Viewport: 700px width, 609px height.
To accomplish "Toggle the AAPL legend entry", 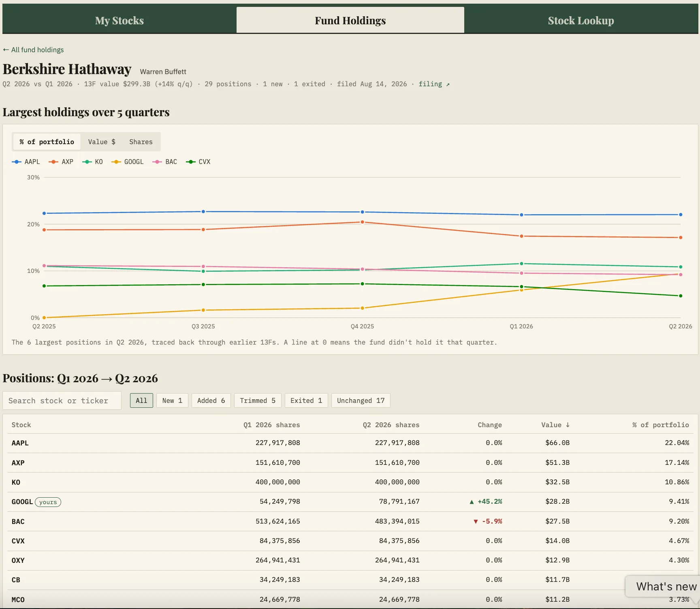I will click(x=26, y=162).
